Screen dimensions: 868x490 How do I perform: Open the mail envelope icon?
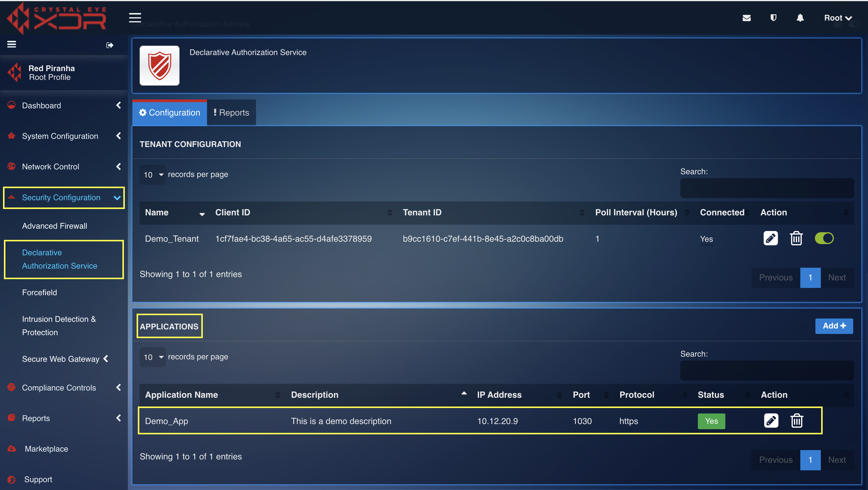coord(747,18)
